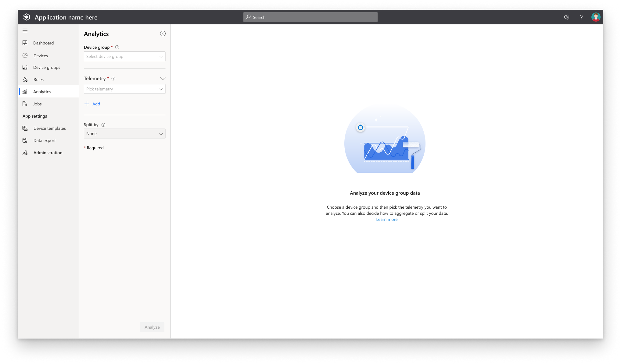Open Device groups from the navigation
Screen dimensions: 621x364
click(46, 67)
